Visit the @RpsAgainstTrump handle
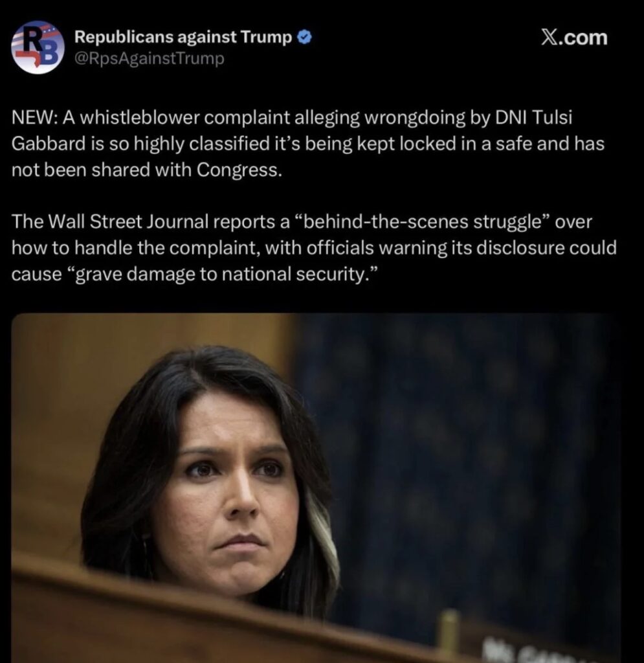This screenshot has height=663, width=644. [149, 58]
